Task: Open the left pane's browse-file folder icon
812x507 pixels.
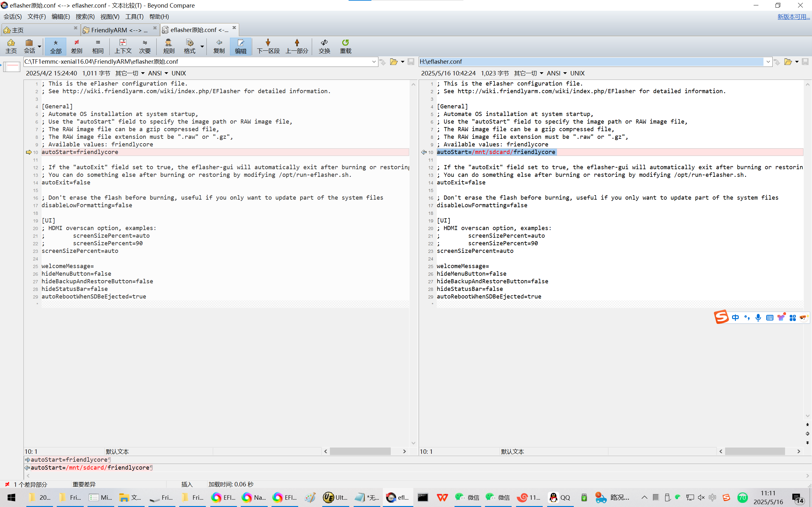Action: click(x=394, y=62)
